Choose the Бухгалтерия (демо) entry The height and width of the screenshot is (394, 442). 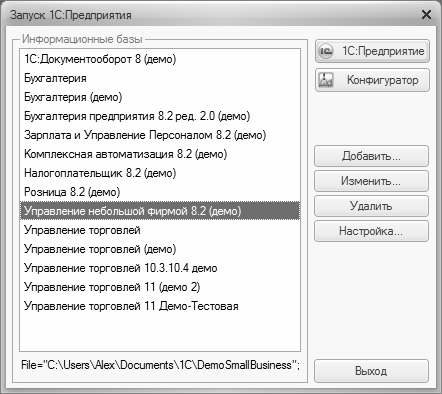tap(160, 97)
